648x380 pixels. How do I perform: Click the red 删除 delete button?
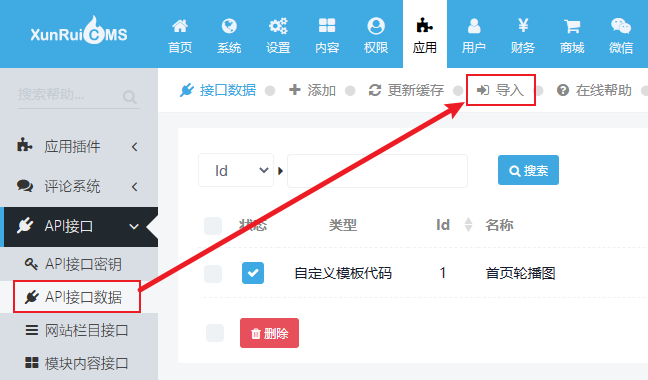pyautogui.click(x=269, y=333)
